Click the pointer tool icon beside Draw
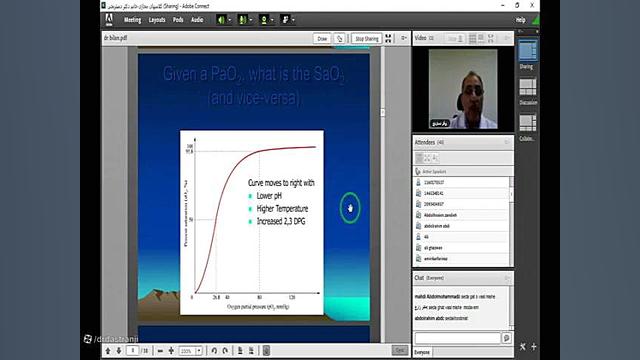The width and height of the screenshot is (640, 360). click(x=340, y=38)
